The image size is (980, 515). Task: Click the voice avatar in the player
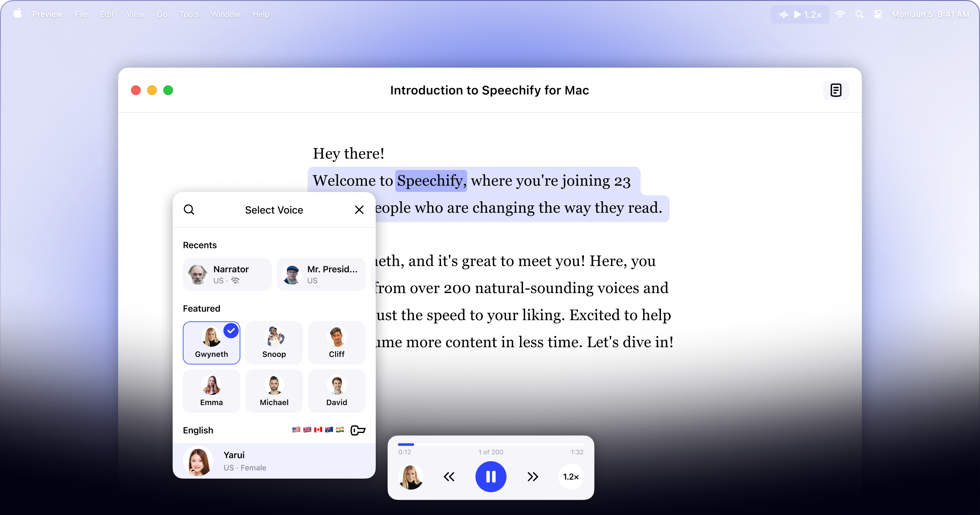[411, 477]
